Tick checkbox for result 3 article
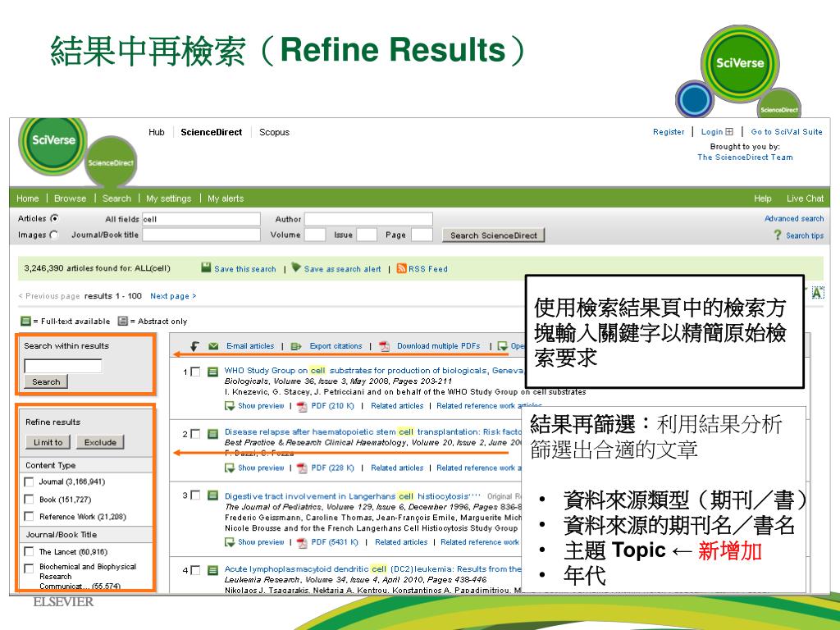 195,495
